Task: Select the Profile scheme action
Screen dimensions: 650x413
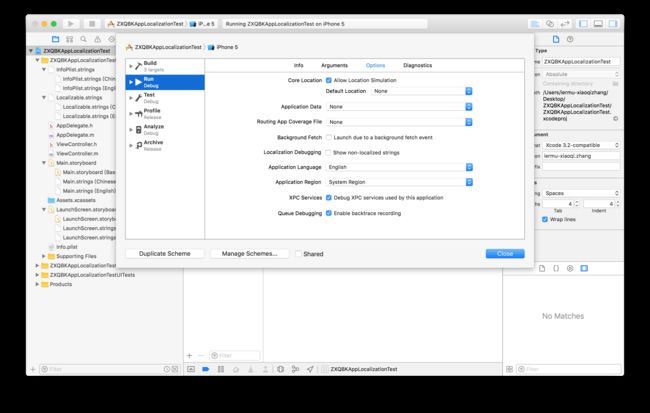Action: tap(165, 114)
